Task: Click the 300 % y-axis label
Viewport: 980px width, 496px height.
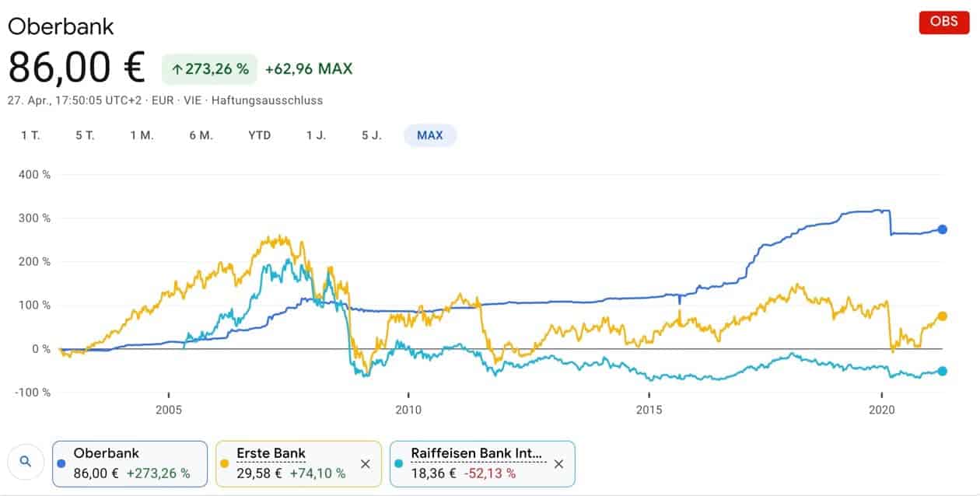Action: click(34, 218)
